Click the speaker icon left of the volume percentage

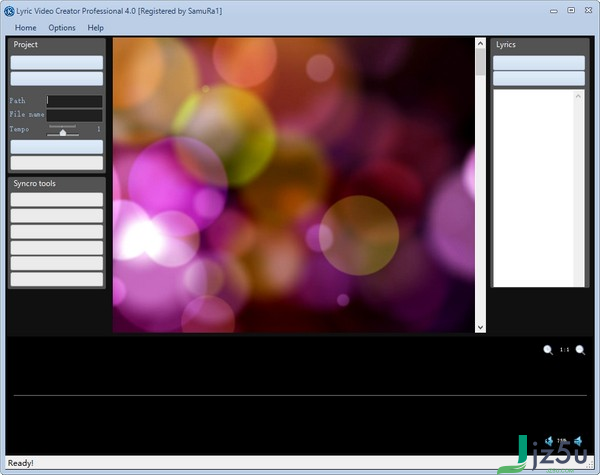pyautogui.click(x=549, y=441)
